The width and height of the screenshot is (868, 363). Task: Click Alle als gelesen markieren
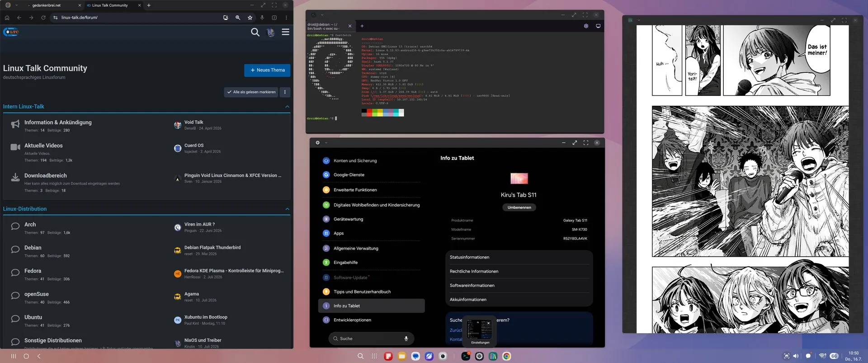(x=251, y=92)
